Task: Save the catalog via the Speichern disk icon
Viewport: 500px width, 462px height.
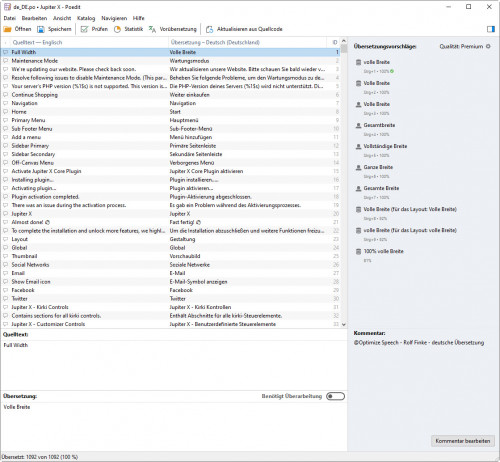Action: [x=41, y=29]
